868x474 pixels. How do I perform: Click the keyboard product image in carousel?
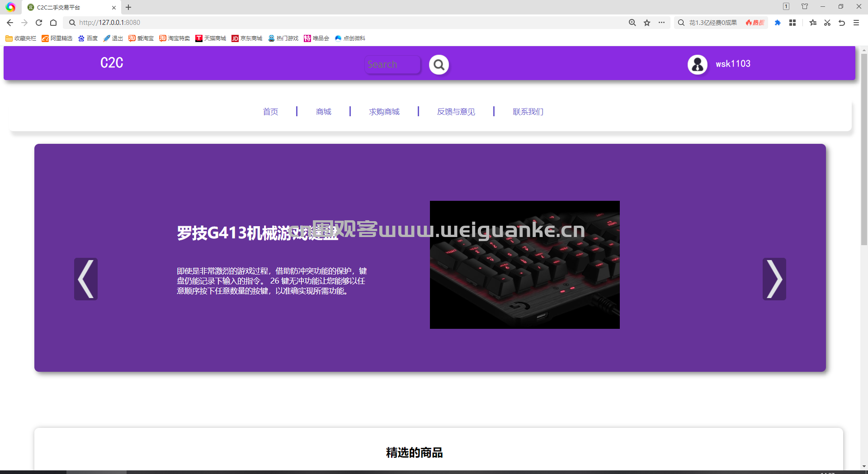coord(524,265)
